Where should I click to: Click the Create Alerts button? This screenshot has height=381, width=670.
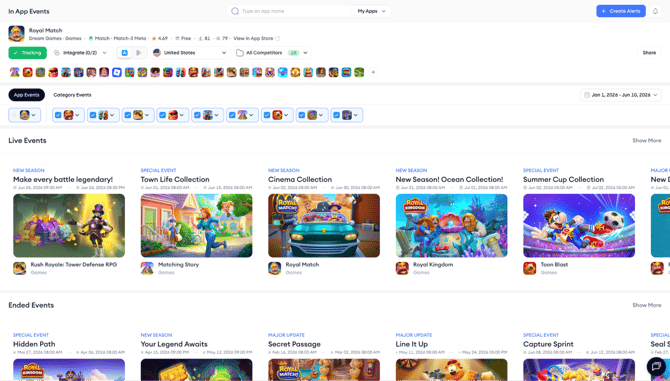coord(621,11)
